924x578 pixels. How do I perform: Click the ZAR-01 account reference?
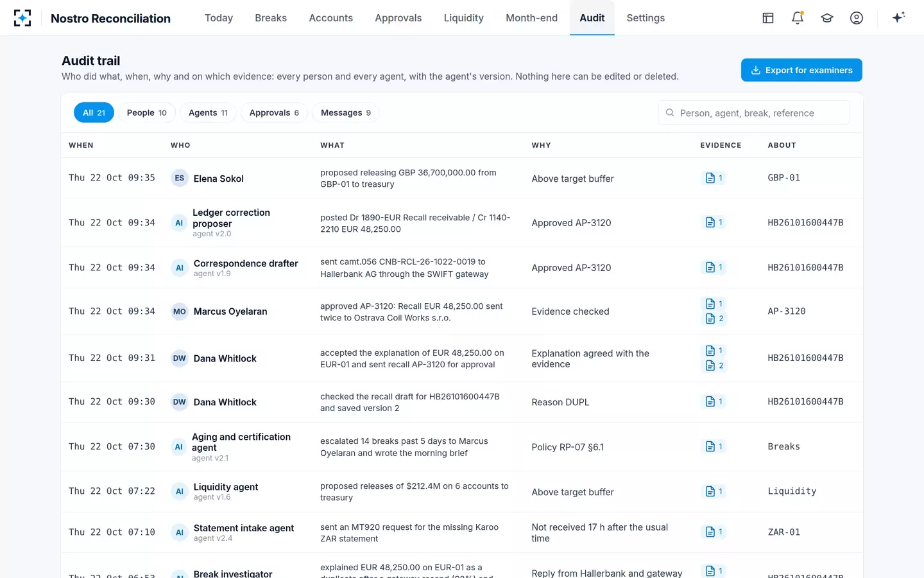click(784, 532)
